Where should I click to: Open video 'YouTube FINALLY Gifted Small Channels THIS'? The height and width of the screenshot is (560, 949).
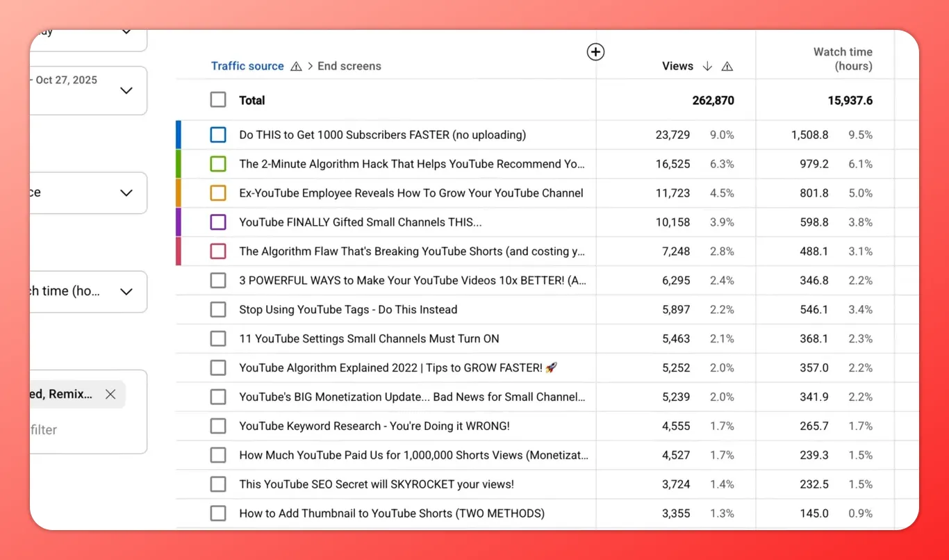pos(361,222)
